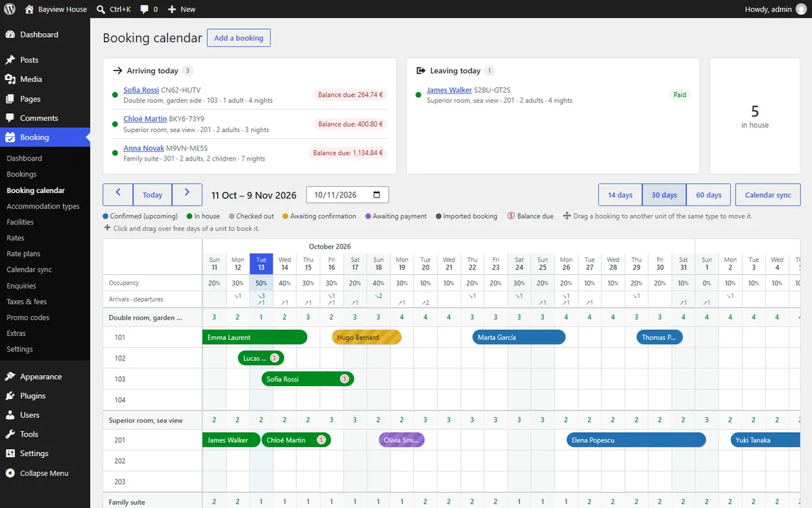This screenshot has height=508, width=812.
Task: Select the Marta García booking bar
Action: (519, 337)
